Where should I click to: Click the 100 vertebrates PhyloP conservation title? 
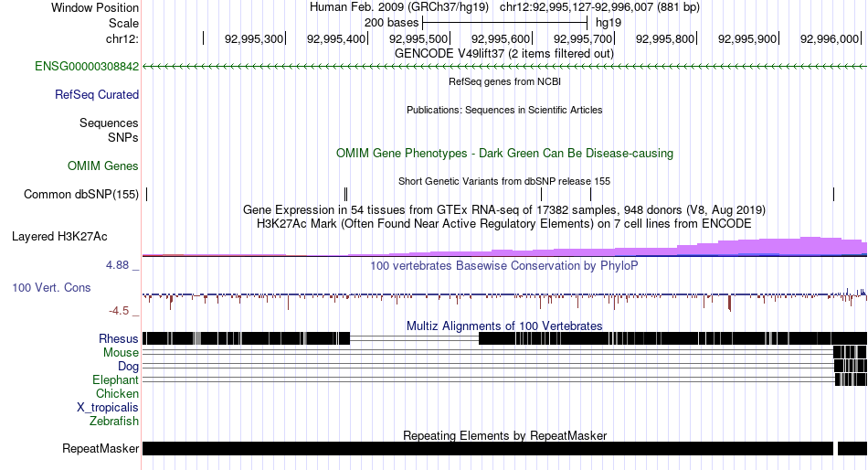pos(504,265)
